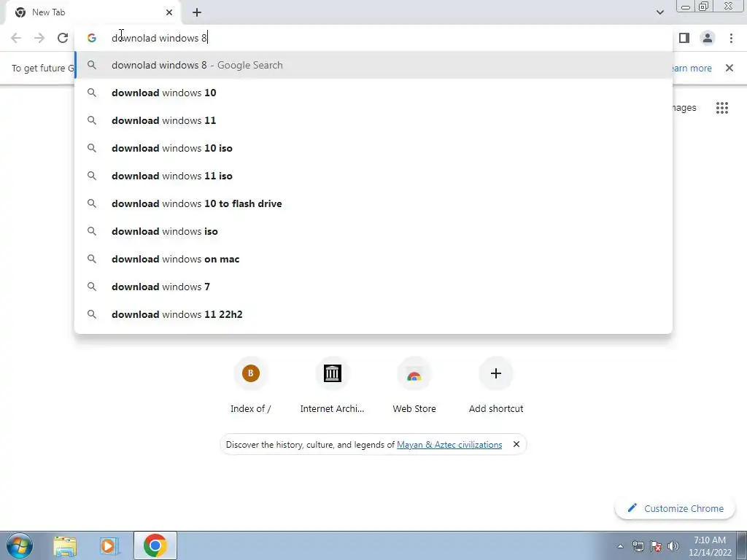Click the Chrome taskbar icon
The image size is (747, 560).
(155, 545)
